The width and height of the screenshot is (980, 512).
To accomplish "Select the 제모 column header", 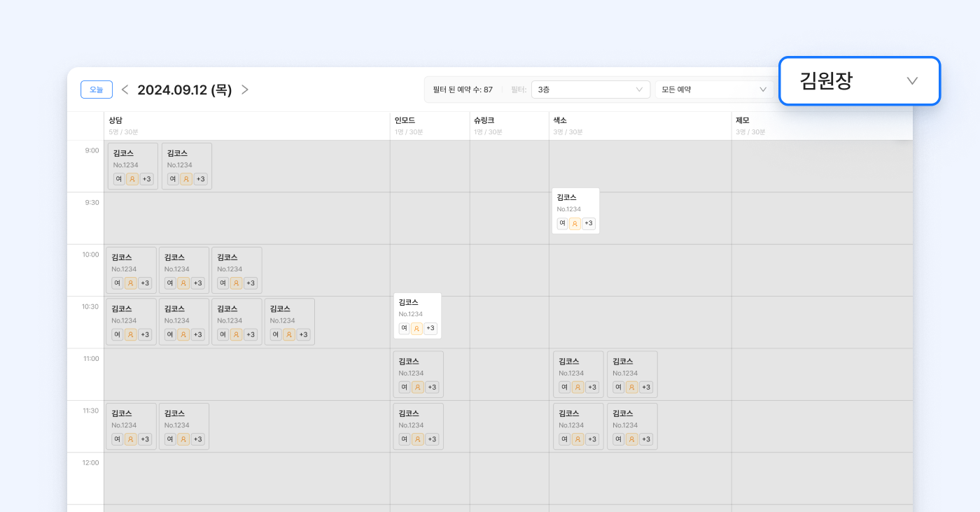I will click(x=822, y=126).
